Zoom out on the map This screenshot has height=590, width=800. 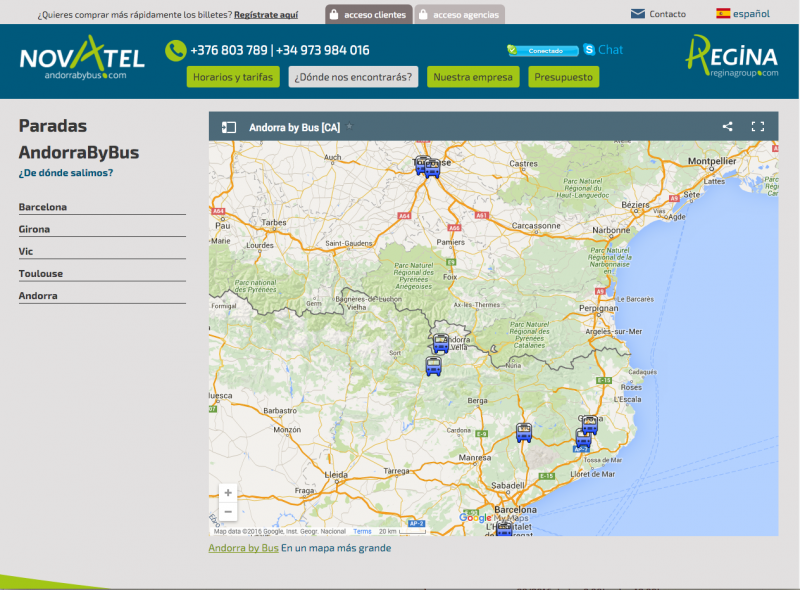coord(228,512)
